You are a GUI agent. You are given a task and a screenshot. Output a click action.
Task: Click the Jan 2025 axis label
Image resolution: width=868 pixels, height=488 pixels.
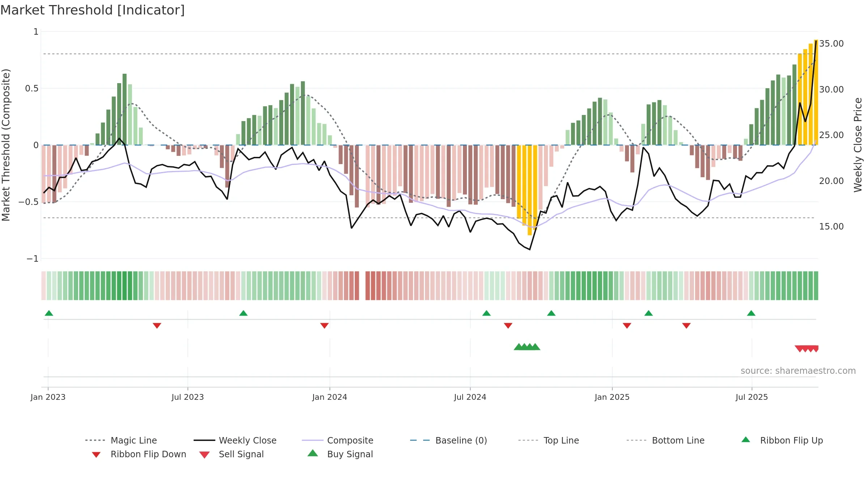pyautogui.click(x=612, y=397)
